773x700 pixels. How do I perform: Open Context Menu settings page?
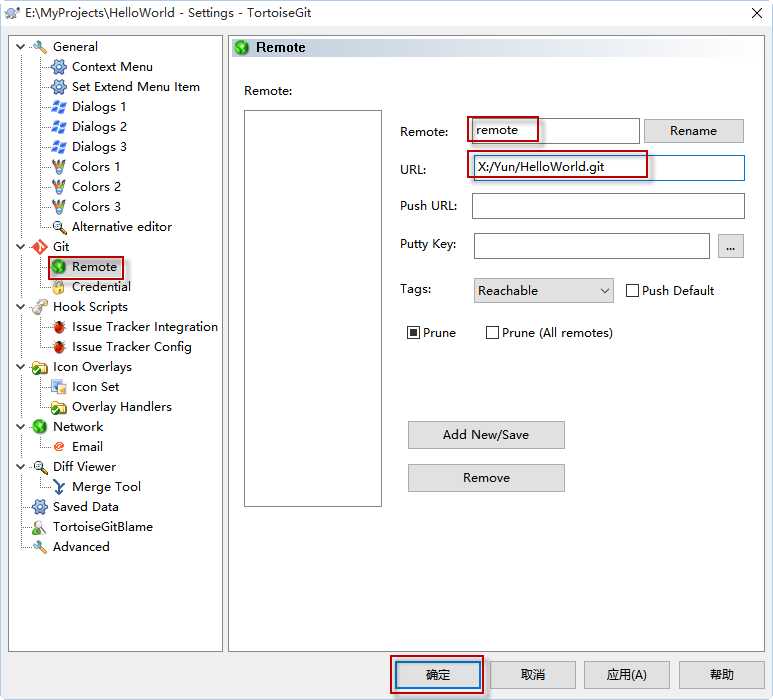point(112,67)
